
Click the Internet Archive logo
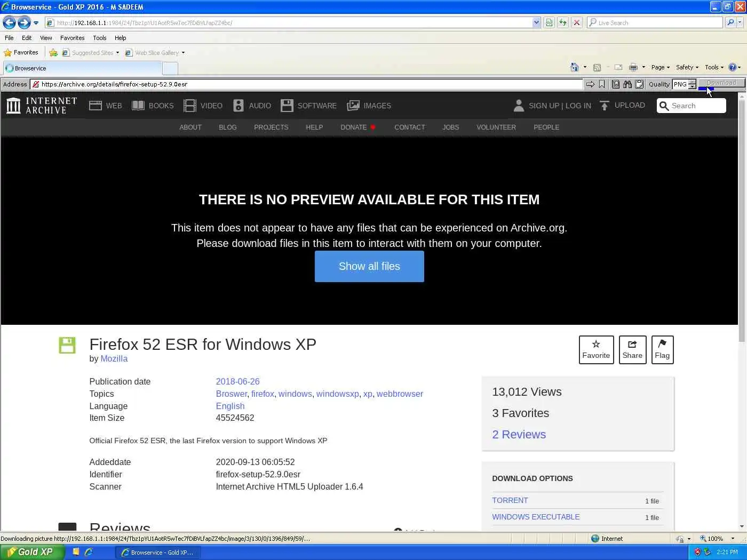pyautogui.click(x=42, y=106)
